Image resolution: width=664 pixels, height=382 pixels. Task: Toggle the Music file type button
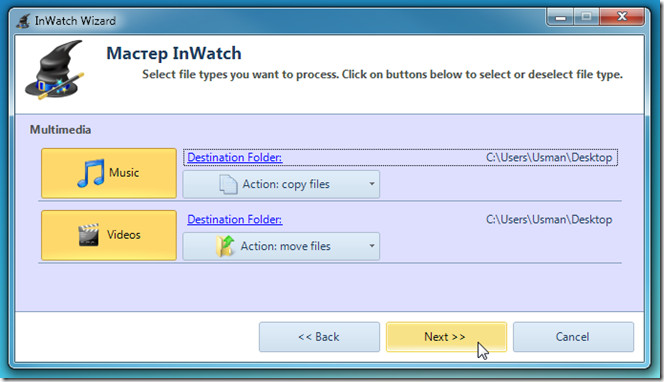pos(109,173)
